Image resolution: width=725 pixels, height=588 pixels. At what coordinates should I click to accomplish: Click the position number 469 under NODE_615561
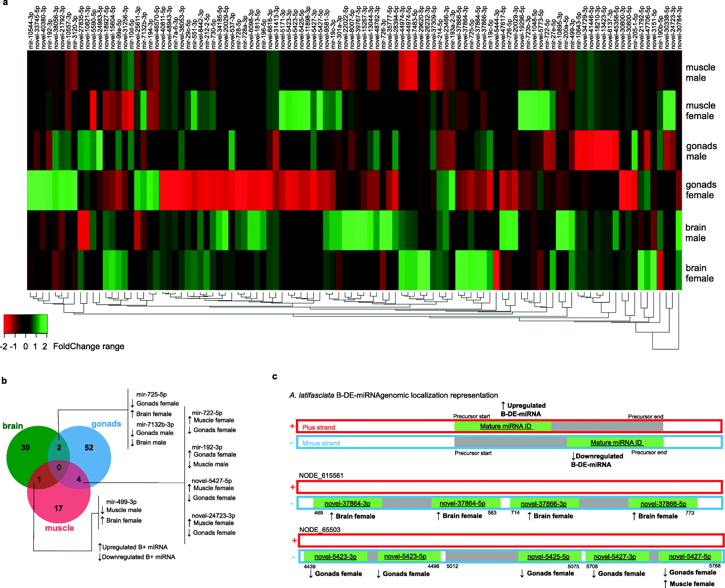click(319, 513)
